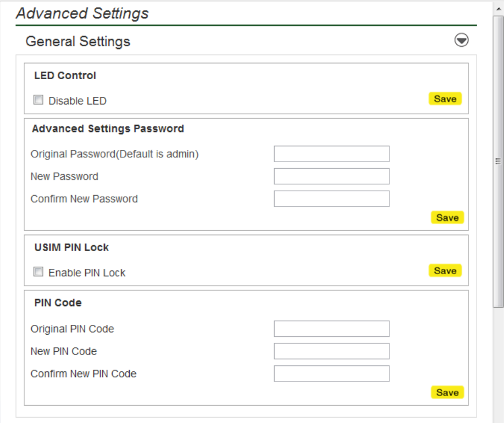Image resolution: width=504 pixels, height=423 pixels.
Task: Save the USIM PIN Lock setting
Action: 445,271
